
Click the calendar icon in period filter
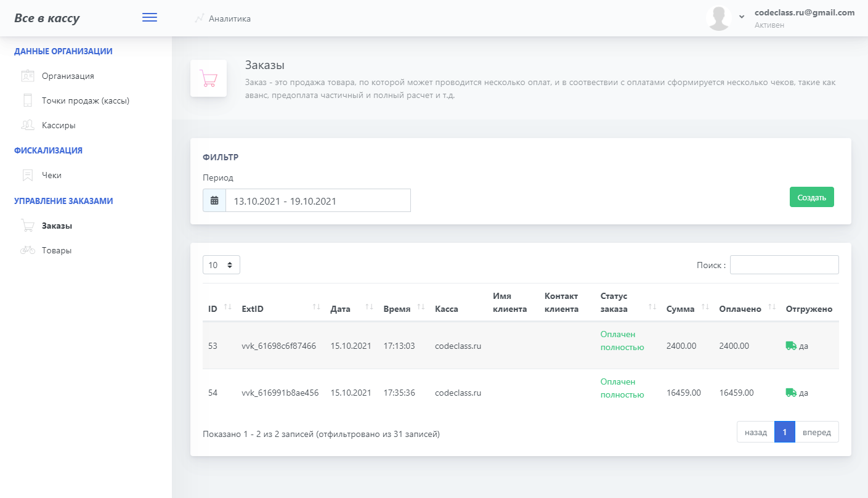point(214,200)
